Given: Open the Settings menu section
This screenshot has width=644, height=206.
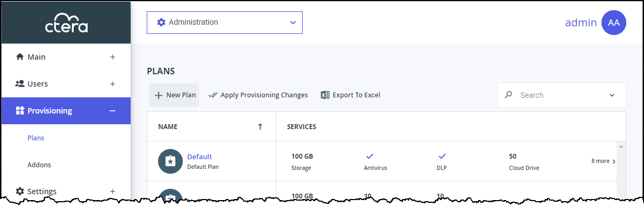Looking at the screenshot, I should coord(66,191).
